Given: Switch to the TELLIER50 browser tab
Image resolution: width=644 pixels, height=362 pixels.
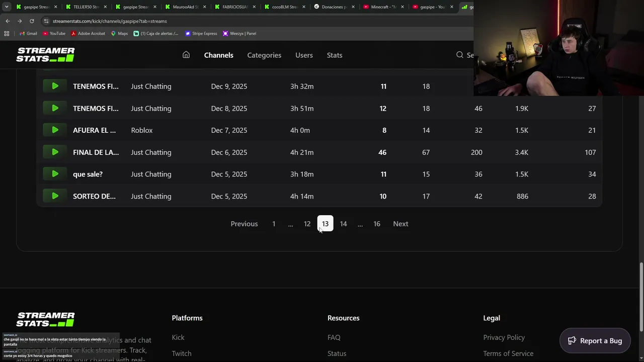Looking at the screenshot, I should (86, 7).
